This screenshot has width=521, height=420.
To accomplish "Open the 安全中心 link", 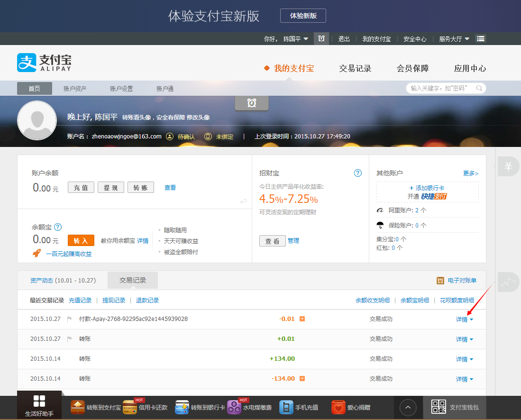I will 415,39.
